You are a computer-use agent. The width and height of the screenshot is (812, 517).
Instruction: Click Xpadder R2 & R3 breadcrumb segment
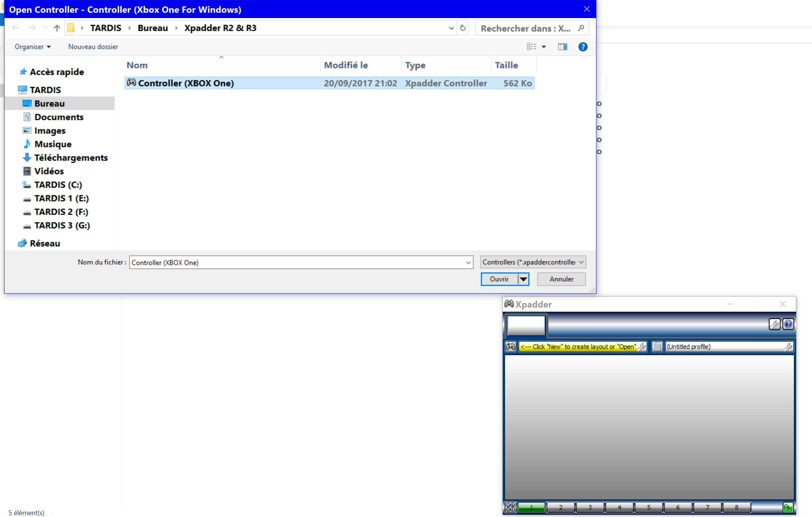tap(220, 28)
